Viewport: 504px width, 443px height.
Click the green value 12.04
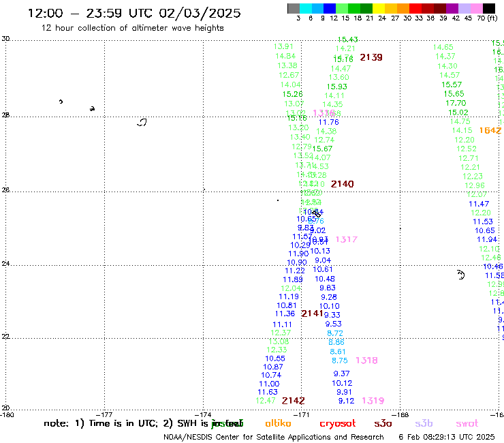291,288
